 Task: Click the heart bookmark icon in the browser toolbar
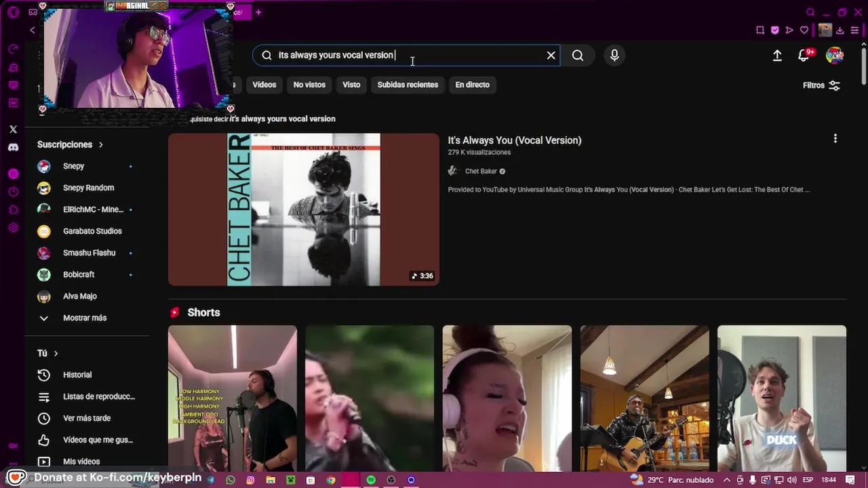[x=804, y=30]
